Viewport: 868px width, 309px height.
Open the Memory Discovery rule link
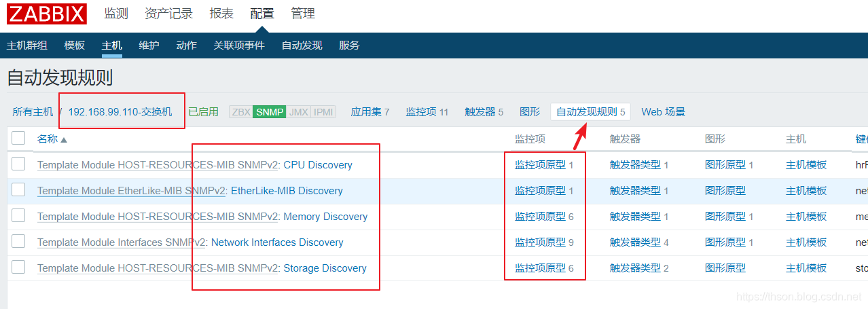(325, 217)
